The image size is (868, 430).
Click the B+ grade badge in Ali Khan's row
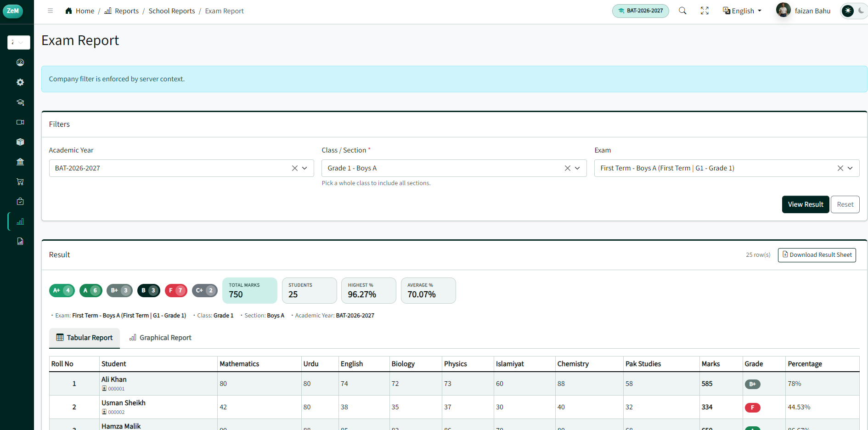click(752, 384)
